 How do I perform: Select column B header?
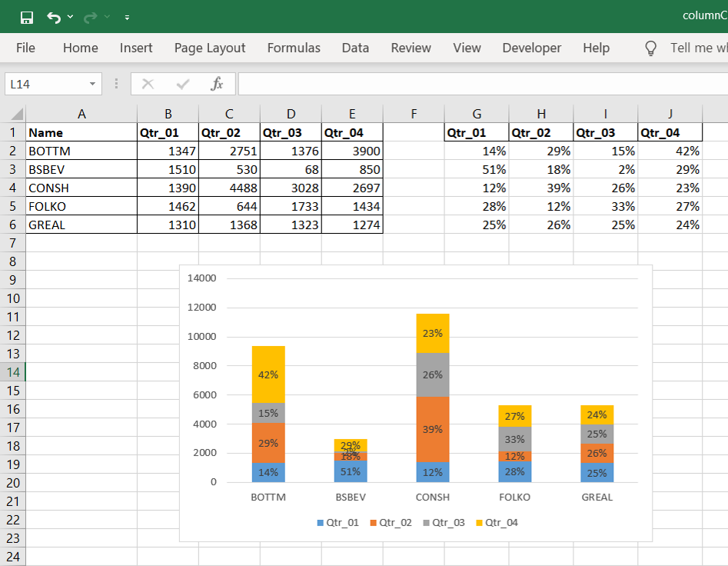pyautogui.click(x=168, y=115)
